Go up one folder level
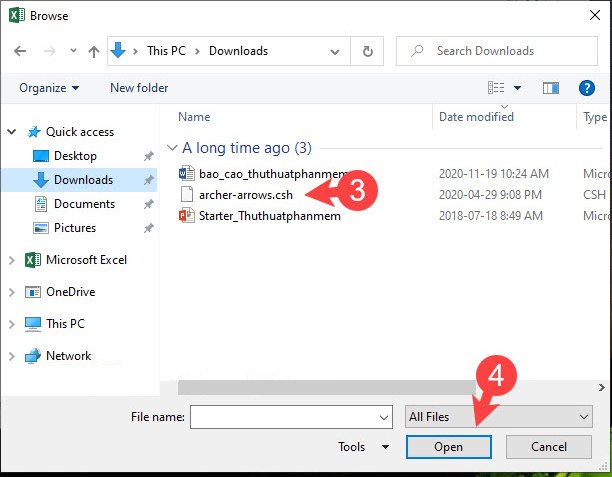Screen dimensions: 612x477 [x=94, y=51]
